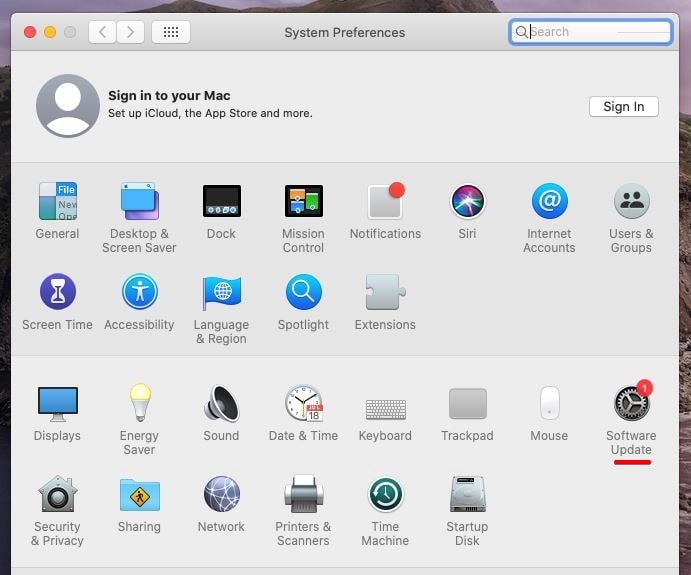Click the Sign In button
The width and height of the screenshot is (691, 575).
[x=624, y=106]
